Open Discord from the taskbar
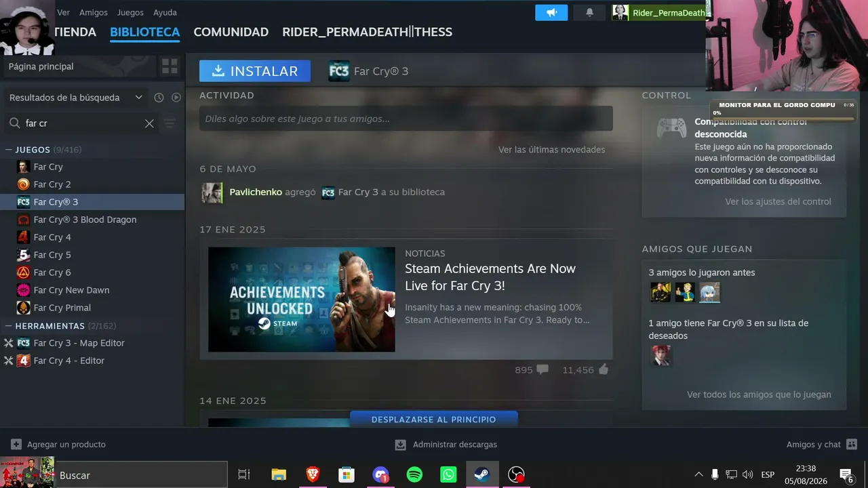 click(380, 475)
